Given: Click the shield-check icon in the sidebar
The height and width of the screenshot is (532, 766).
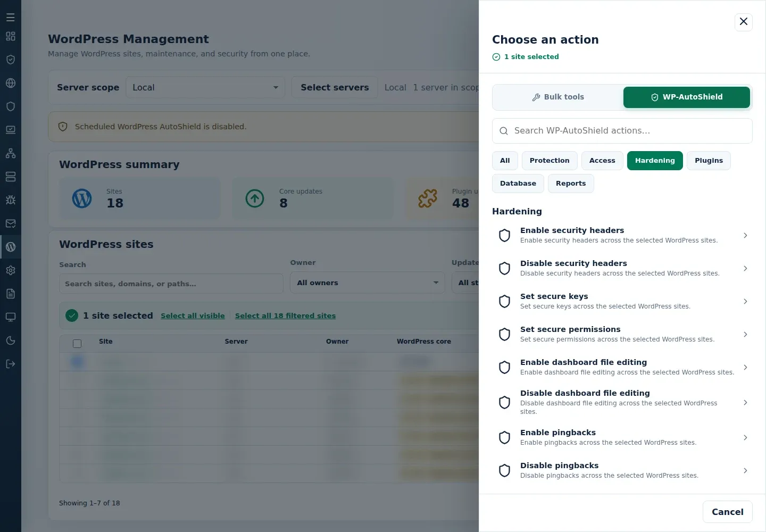Looking at the screenshot, I should tap(11, 60).
